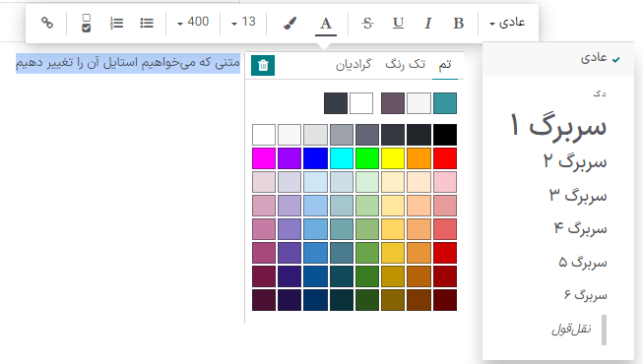Pick the bright orange swatch
This screenshot has width=643, height=364.
418,158
